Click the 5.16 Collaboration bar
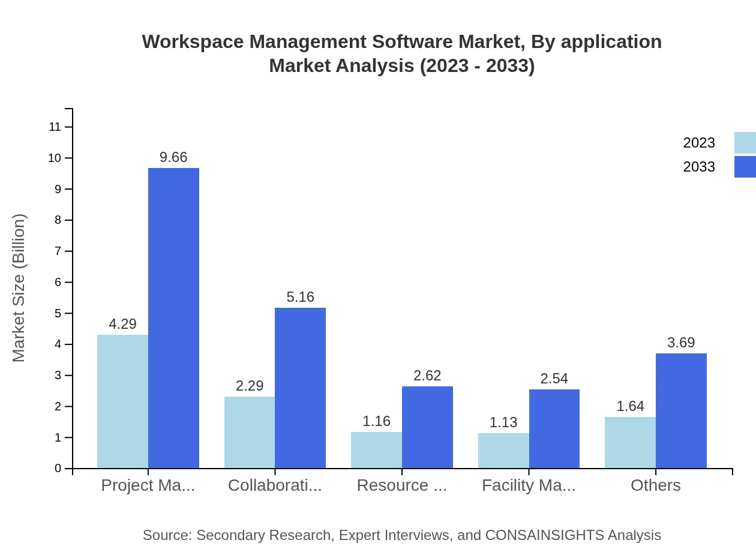 click(x=300, y=387)
